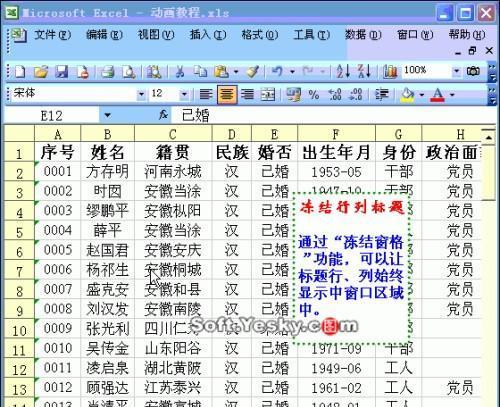Open the font color dropdown arrow

pos(452,95)
